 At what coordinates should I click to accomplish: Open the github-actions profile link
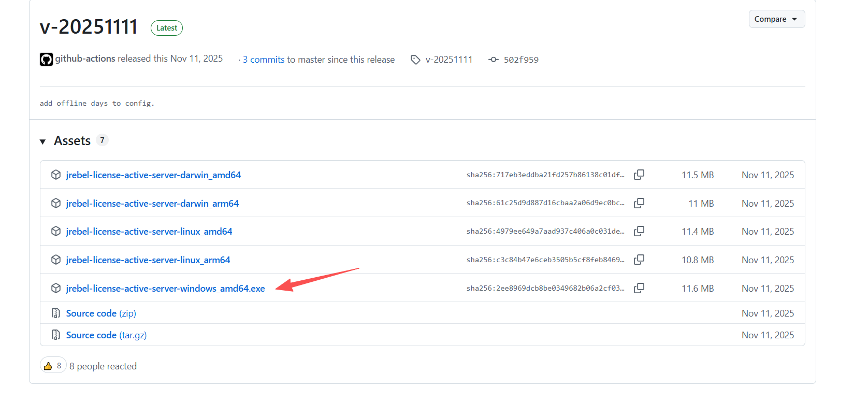coord(85,59)
